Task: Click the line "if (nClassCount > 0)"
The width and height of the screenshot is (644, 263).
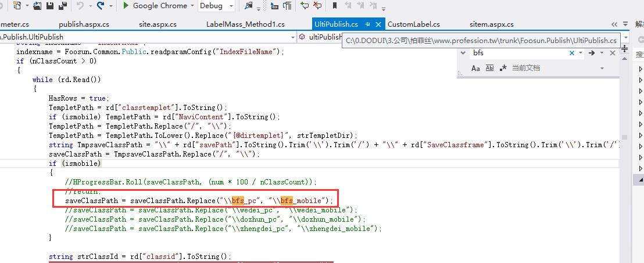Action: tap(56, 61)
